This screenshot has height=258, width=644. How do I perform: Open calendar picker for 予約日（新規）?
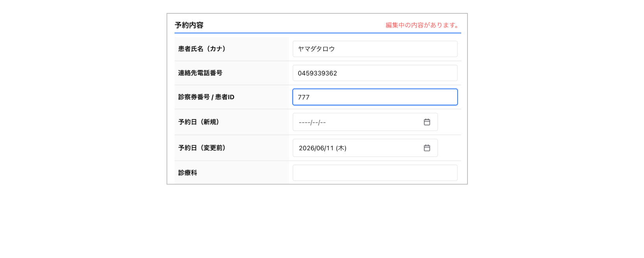427,122
